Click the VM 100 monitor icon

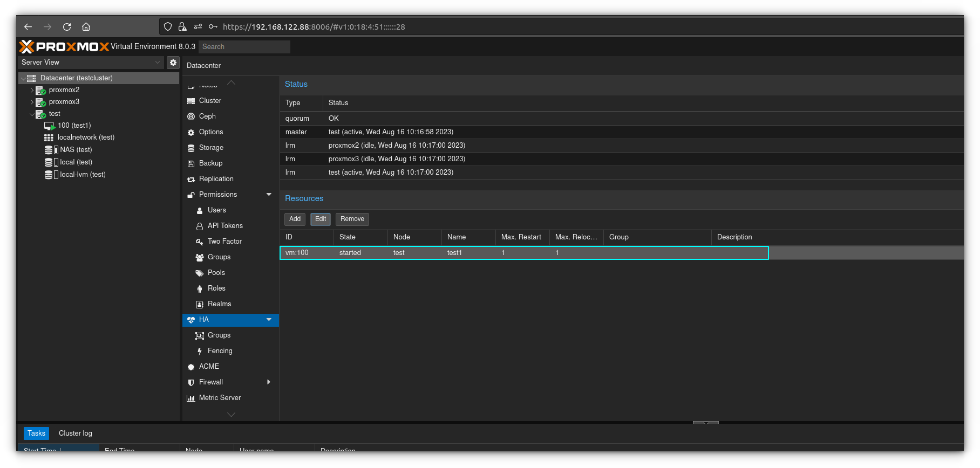pos(50,126)
